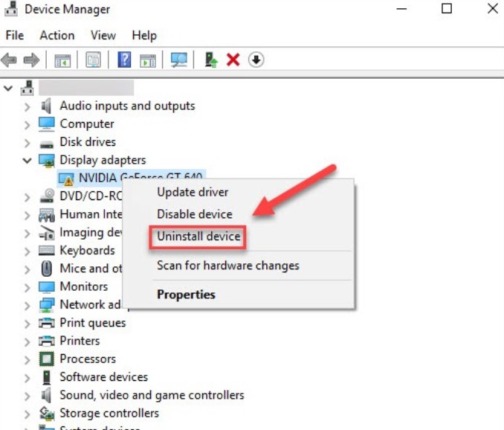Select the Storage controllers tree item
Image resolution: width=504 pixels, height=430 pixels.
[109, 413]
